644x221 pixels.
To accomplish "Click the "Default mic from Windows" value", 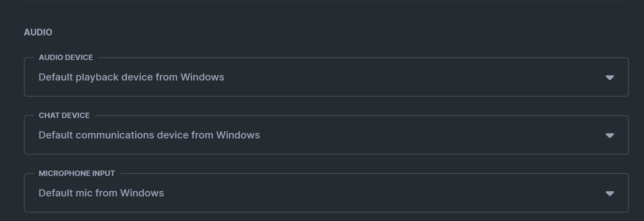I will pos(101,193).
